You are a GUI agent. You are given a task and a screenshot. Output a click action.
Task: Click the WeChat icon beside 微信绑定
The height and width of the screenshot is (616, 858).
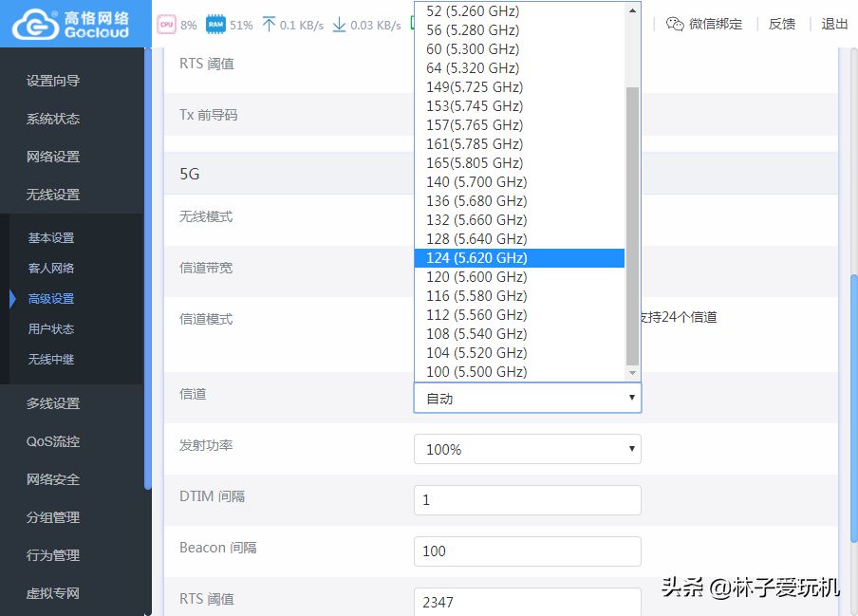(675, 24)
